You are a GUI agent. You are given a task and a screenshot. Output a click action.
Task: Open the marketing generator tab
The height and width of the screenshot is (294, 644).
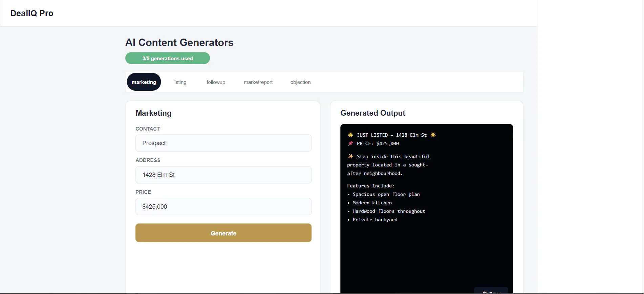[x=144, y=82]
